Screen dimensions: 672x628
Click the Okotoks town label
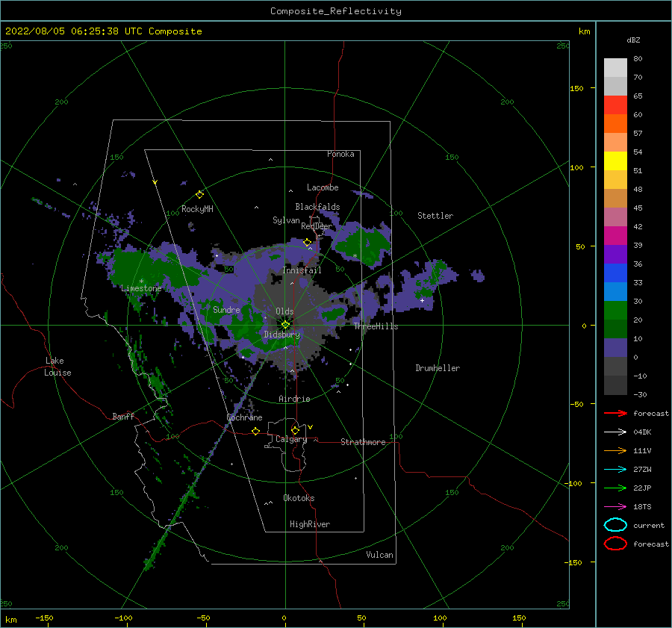pyautogui.click(x=299, y=498)
